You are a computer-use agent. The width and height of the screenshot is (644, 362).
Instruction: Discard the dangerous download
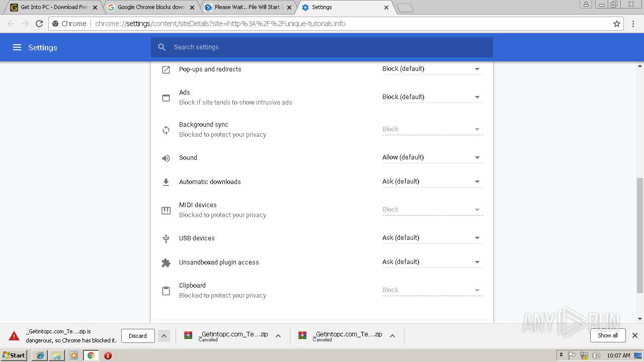[138, 336]
